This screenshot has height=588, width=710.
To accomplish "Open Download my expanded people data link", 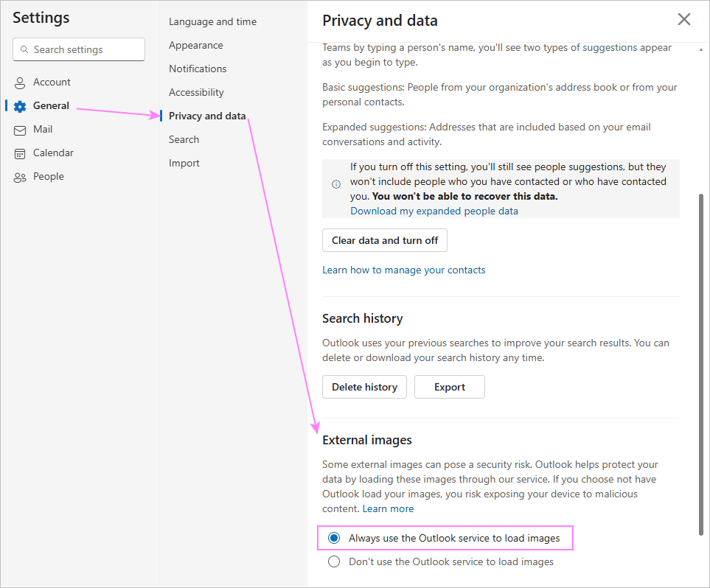I will coord(434,211).
